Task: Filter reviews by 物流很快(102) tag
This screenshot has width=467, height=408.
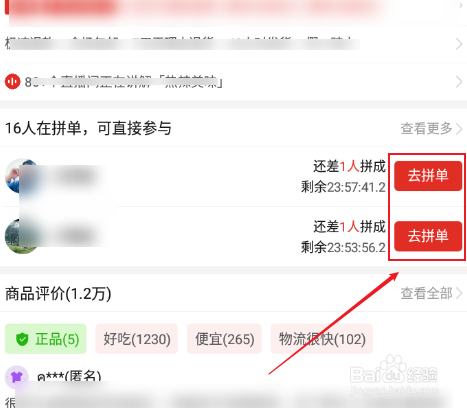Action: click(x=322, y=339)
